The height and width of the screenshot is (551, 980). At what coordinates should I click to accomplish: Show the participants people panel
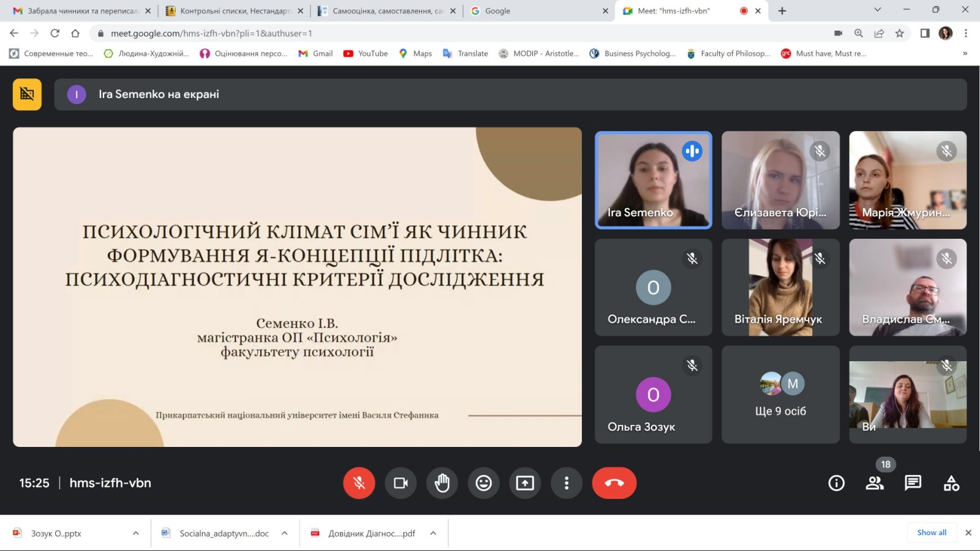(x=875, y=483)
